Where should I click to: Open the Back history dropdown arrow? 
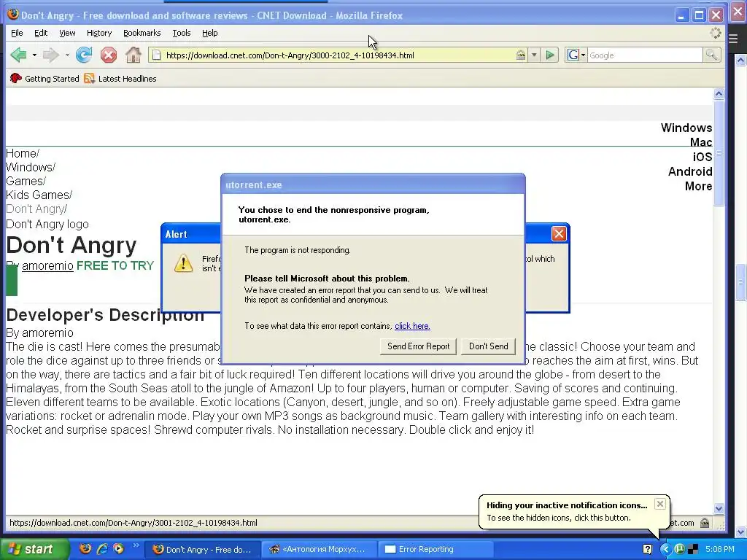[x=34, y=55]
